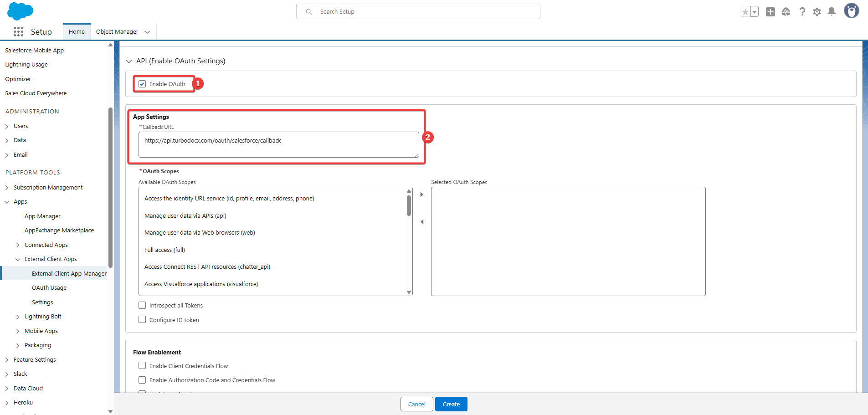The image size is (868, 415).
Task: Collapse API (Enable OAuth Settings) section
Action: 129,61
